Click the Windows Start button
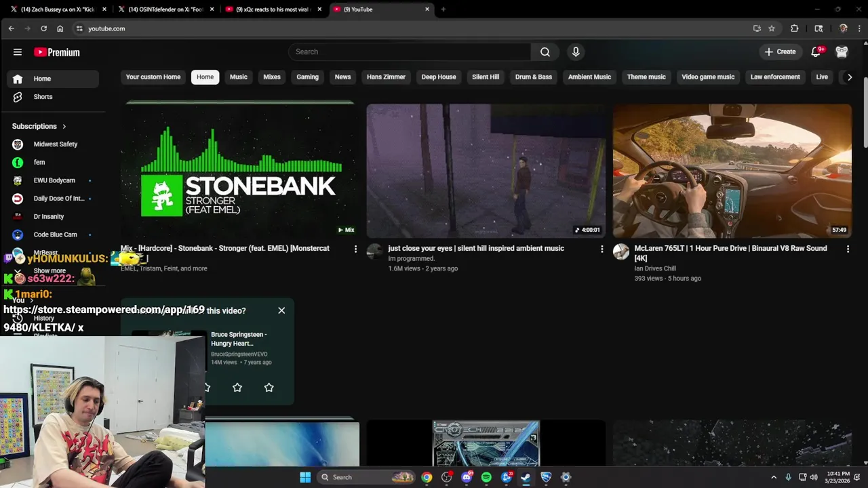This screenshot has width=868, height=488. pyautogui.click(x=305, y=477)
